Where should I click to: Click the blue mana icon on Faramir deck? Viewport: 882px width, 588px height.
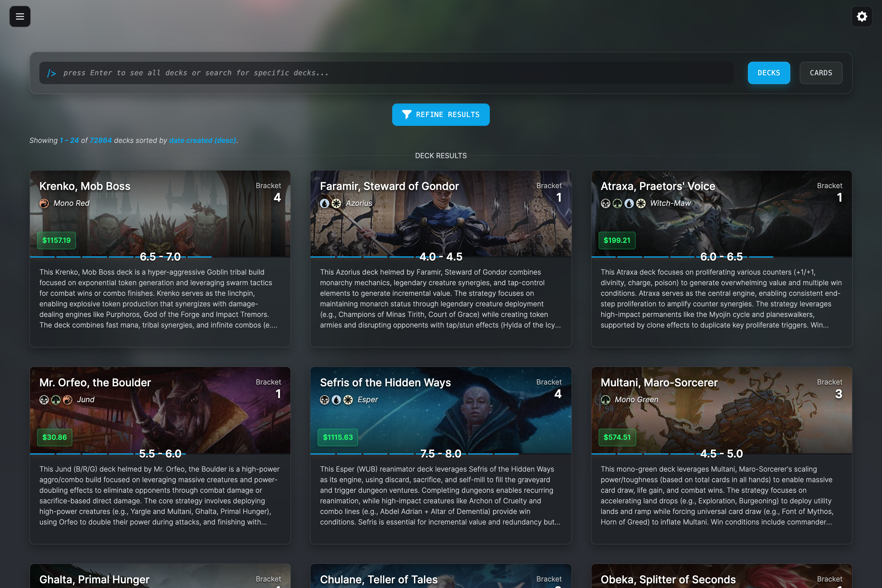tap(324, 203)
